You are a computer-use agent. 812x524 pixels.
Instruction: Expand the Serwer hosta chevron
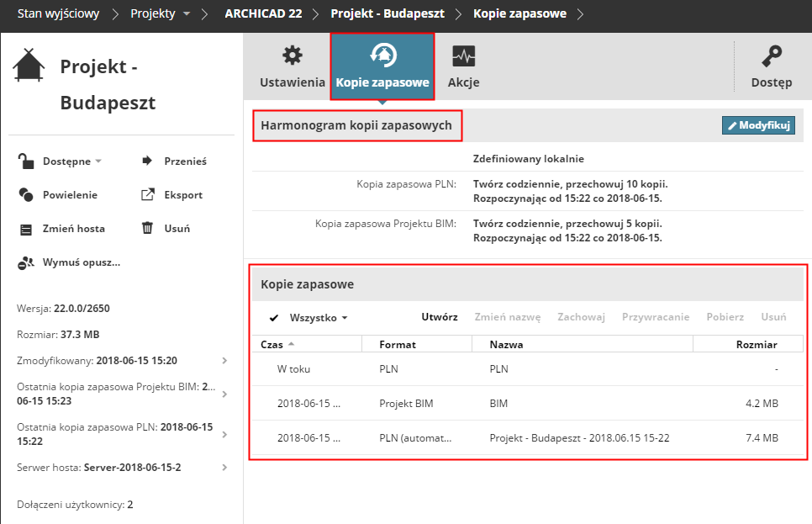tap(224, 467)
